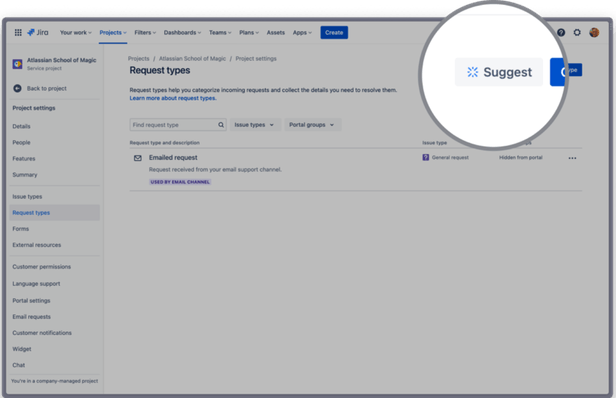Open Portal settings

(31, 300)
